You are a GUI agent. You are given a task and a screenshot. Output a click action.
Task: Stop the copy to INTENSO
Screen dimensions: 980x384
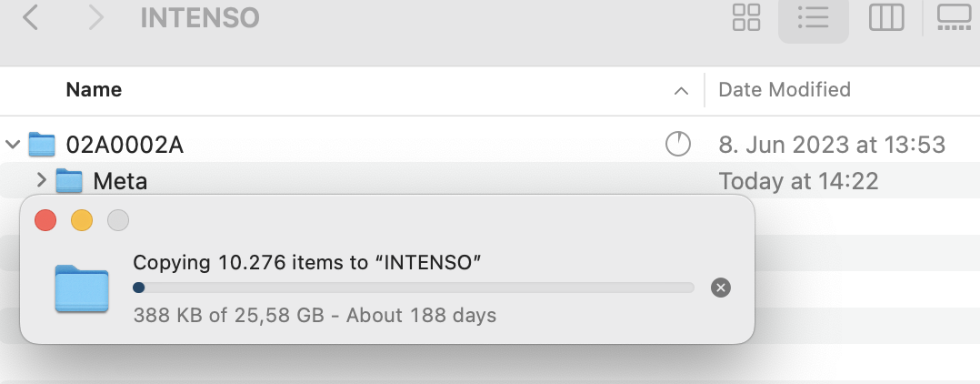pyautogui.click(x=720, y=288)
